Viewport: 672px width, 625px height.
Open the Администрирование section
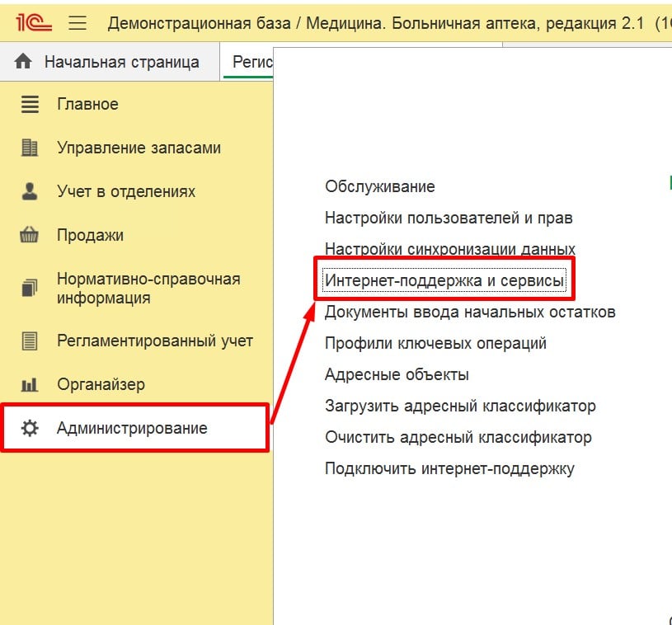click(132, 428)
